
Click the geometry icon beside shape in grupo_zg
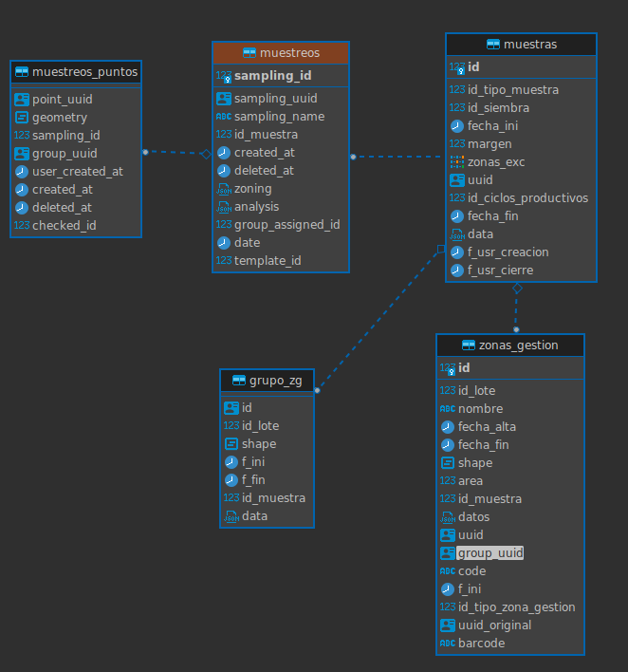[231, 444]
